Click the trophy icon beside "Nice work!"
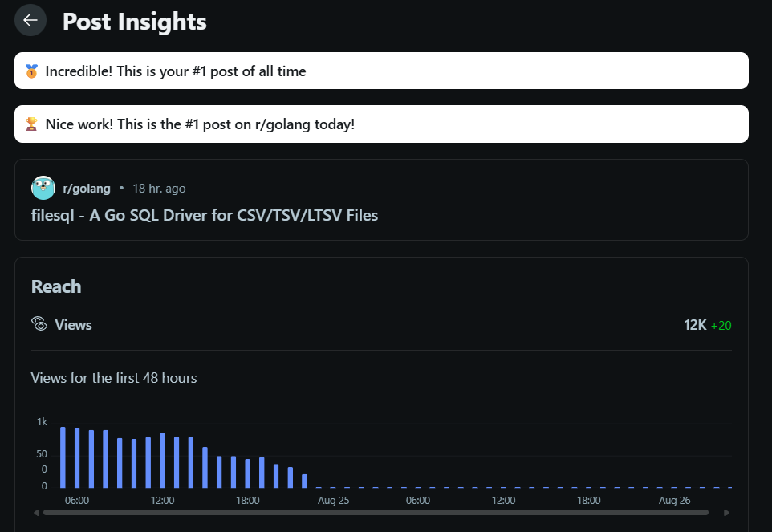772x532 pixels. coord(31,124)
